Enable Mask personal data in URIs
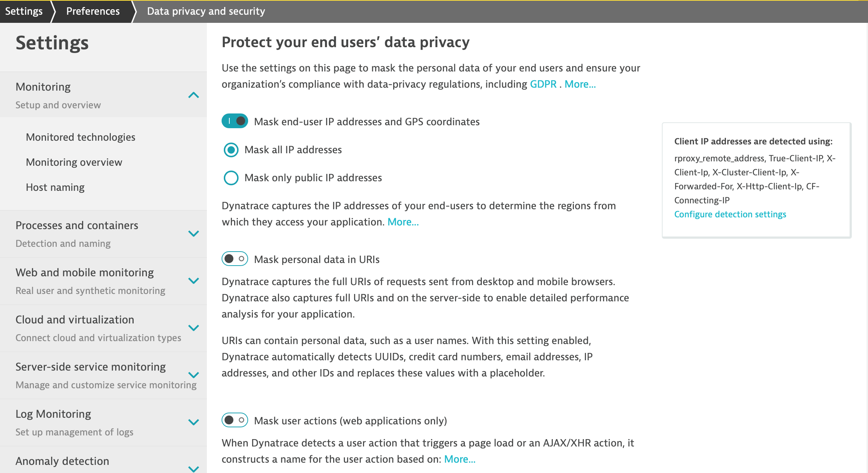The image size is (868, 473). click(235, 259)
